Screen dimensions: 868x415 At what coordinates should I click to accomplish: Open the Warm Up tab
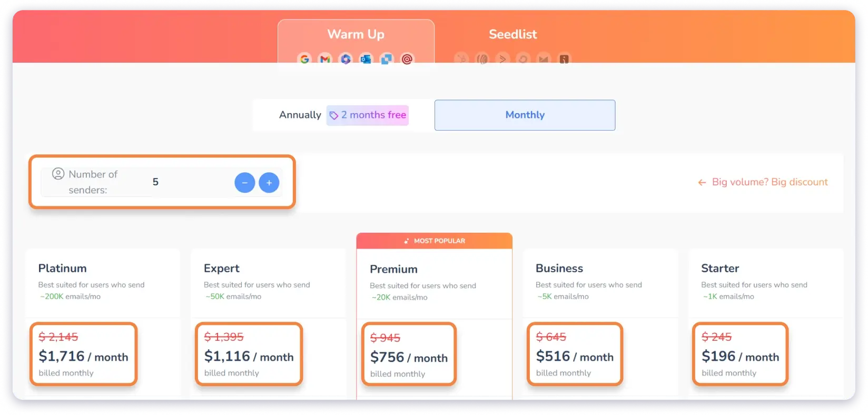point(356,34)
